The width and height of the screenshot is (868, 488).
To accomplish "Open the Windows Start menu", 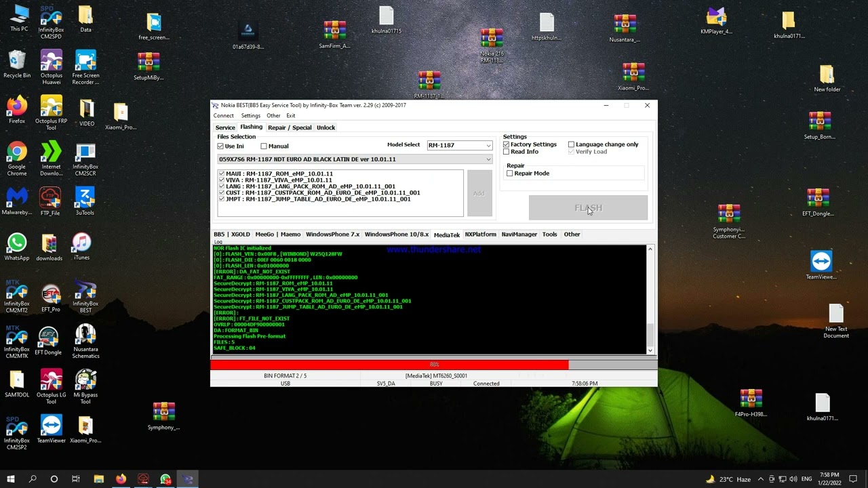I will click(x=10, y=479).
